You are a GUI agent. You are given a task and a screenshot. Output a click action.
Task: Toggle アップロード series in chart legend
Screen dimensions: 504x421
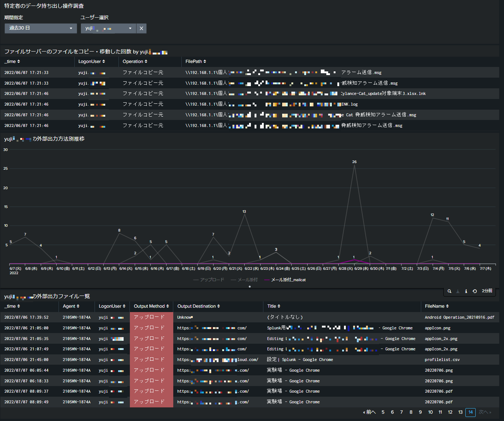209,280
